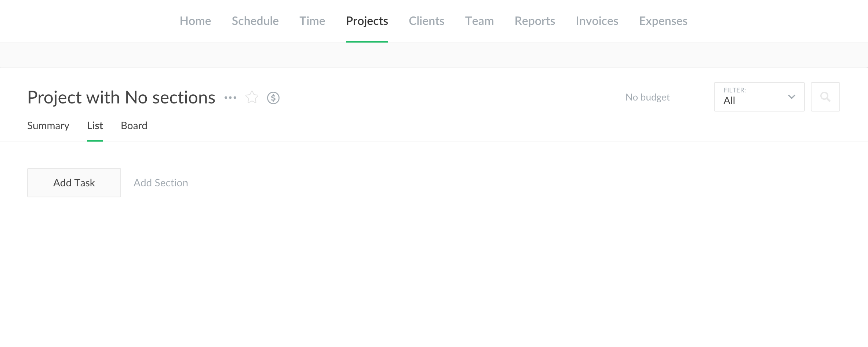Viewport: 868px width, 347px height.
Task: Switch to the Summary tab
Action: coord(48,126)
